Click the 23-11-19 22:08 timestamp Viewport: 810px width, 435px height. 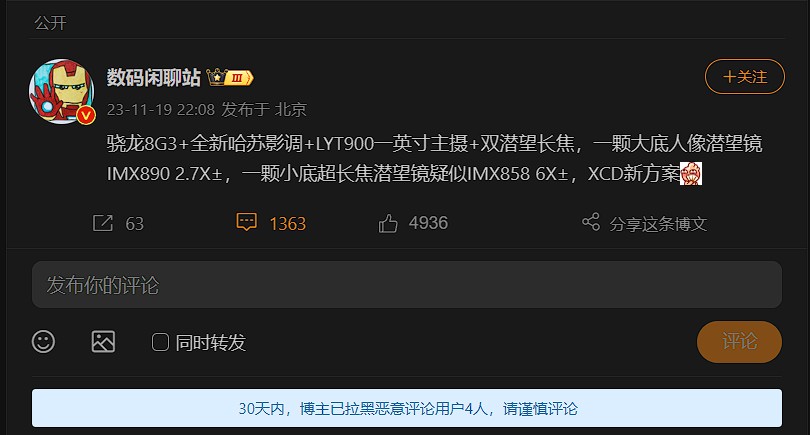tap(161, 110)
